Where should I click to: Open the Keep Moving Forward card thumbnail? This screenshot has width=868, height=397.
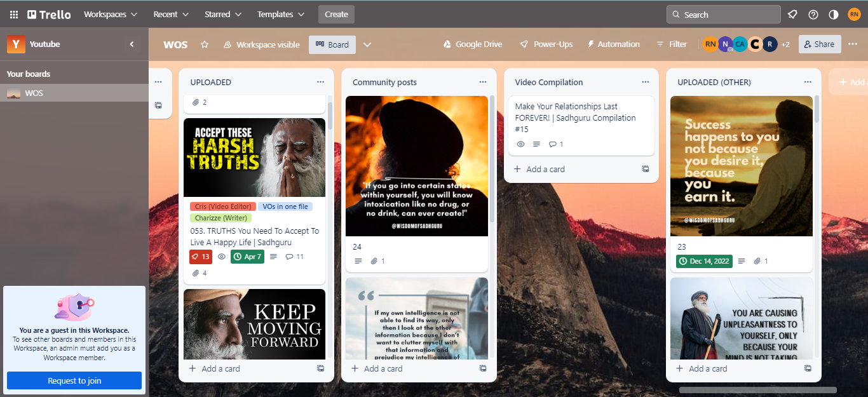[254, 324]
